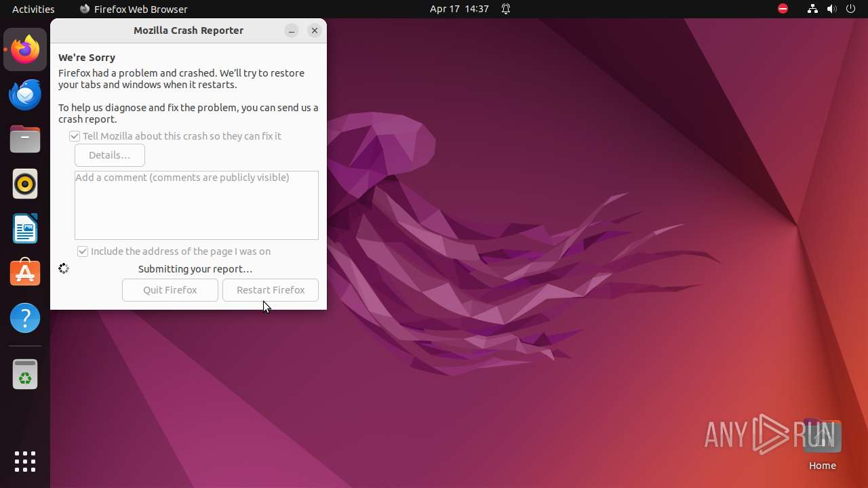Click the crash comment text box

197,205
